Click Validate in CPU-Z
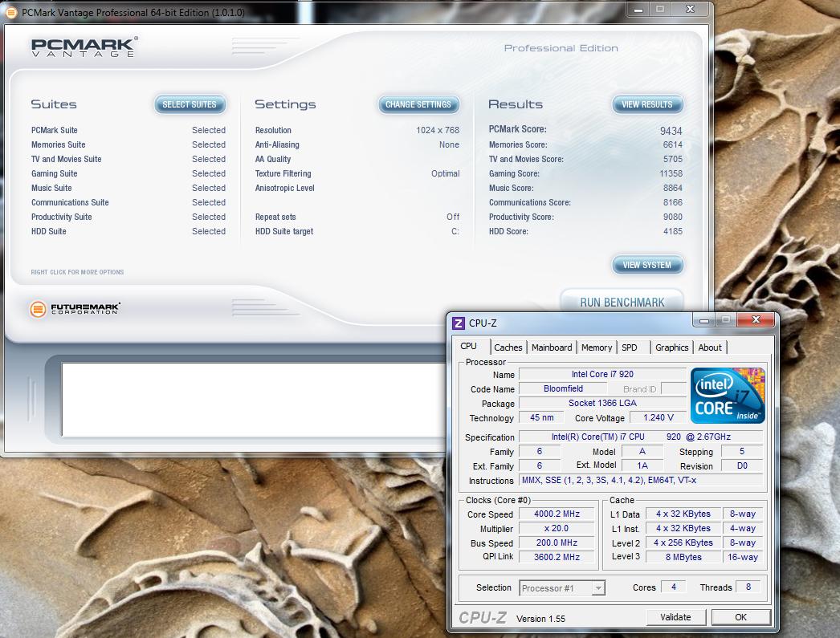The height and width of the screenshot is (638, 840). click(x=675, y=617)
